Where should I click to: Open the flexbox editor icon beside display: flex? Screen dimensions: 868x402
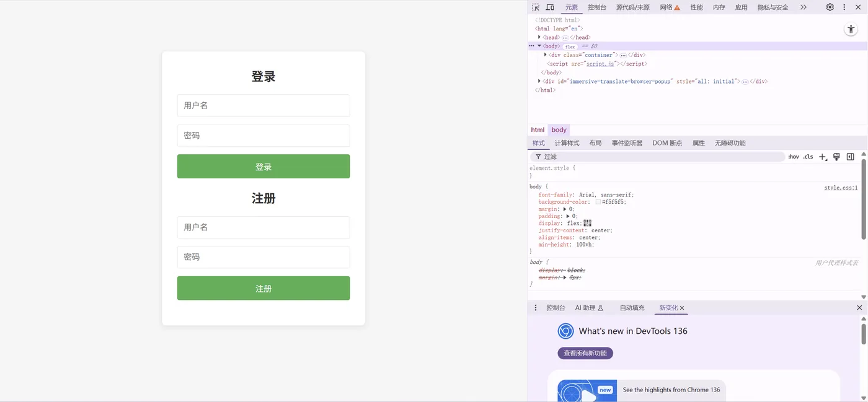[x=588, y=223]
